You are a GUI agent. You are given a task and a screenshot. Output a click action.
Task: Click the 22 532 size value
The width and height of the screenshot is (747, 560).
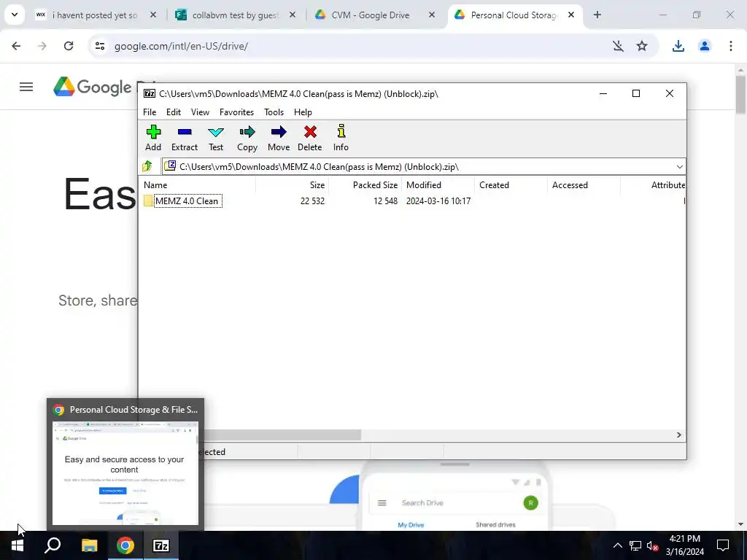click(x=312, y=201)
